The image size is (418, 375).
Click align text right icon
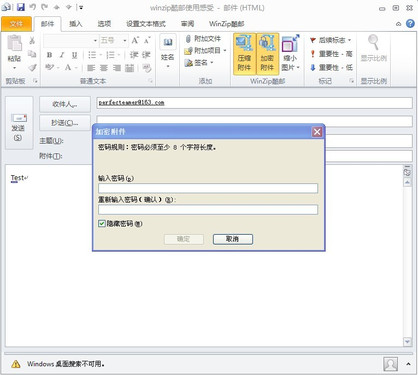pos(116,68)
